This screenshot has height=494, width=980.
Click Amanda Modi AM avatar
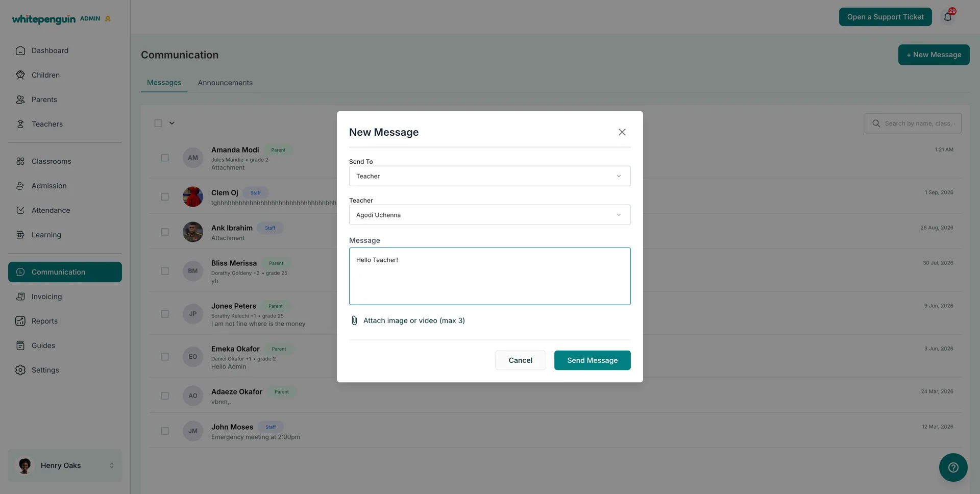pyautogui.click(x=193, y=158)
